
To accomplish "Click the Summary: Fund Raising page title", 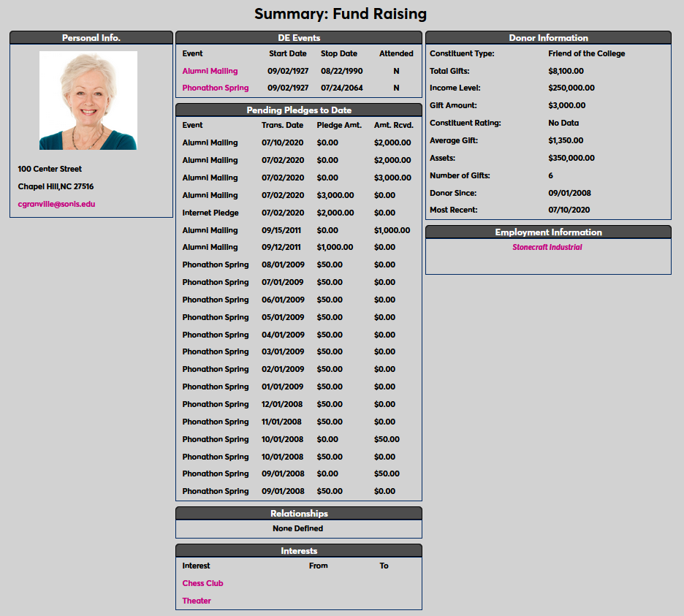I will (x=341, y=14).
